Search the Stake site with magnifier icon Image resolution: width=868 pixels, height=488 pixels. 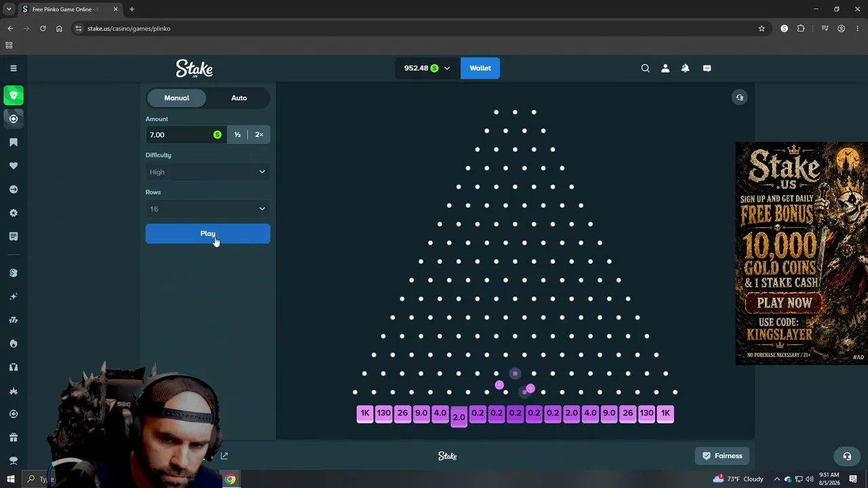point(646,68)
